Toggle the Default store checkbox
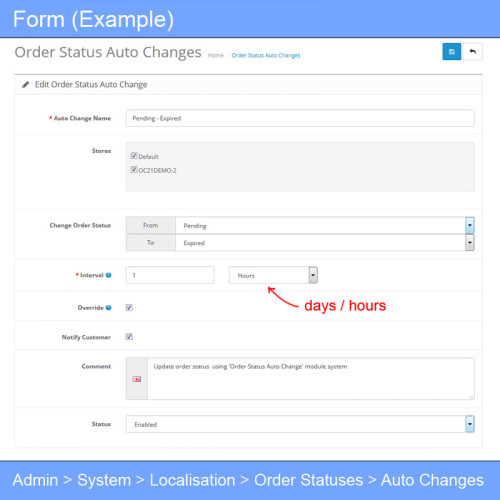Screen dimensions: 500x500 click(x=134, y=156)
